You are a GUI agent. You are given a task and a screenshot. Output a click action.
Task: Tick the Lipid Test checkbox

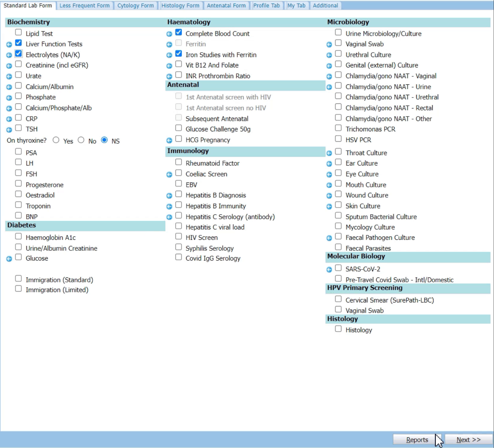click(x=18, y=32)
